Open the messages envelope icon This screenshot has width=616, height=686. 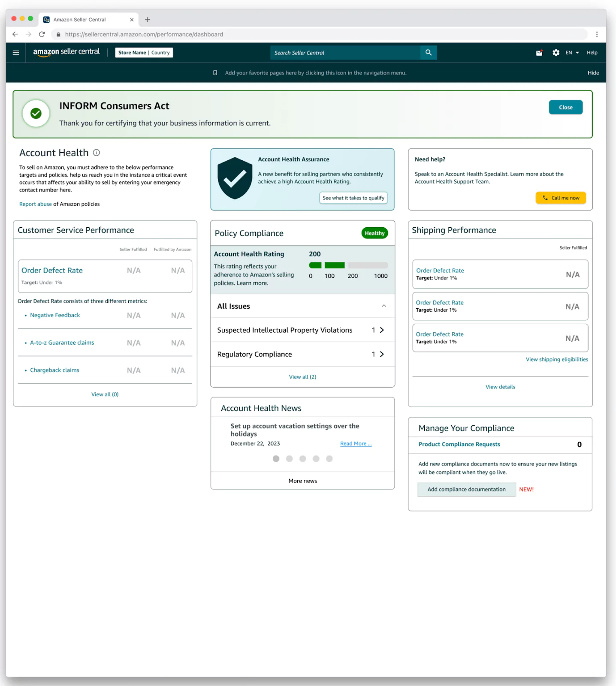click(x=539, y=53)
